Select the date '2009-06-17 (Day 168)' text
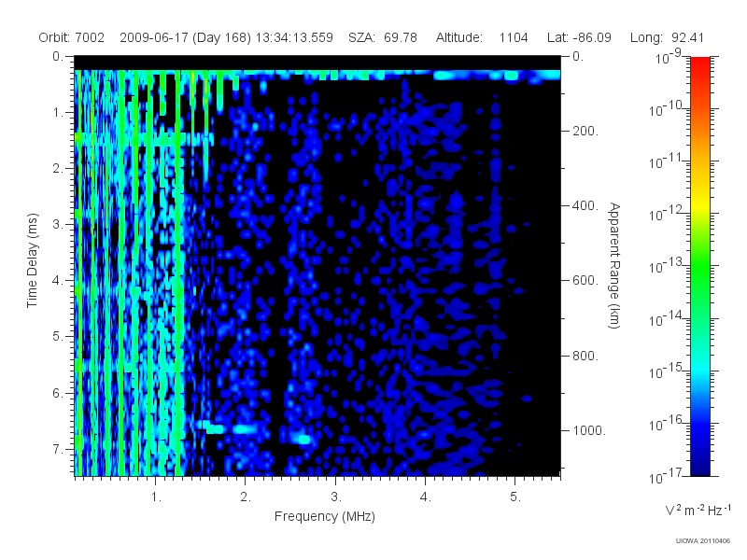Viewport: 747px width, 560px height. (185, 37)
